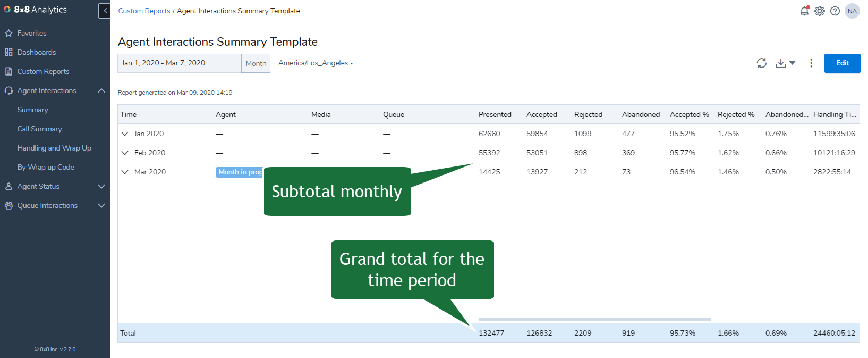
Task: Click the date range Jan 1 - Mar 7 field
Action: pyautogui.click(x=179, y=63)
